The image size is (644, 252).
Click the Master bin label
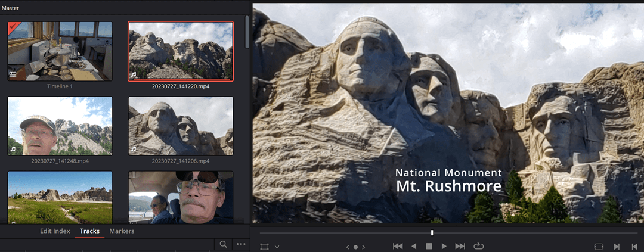[10, 8]
